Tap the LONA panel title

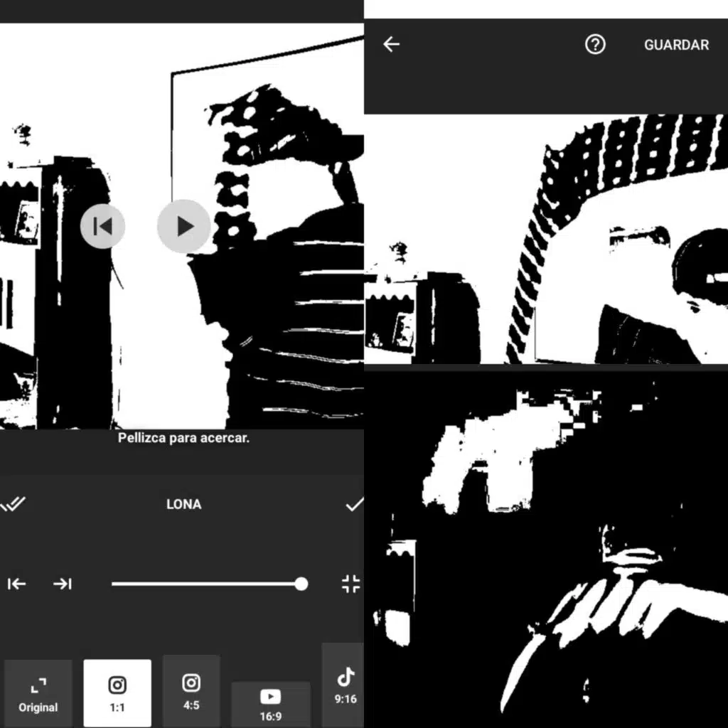tap(183, 504)
